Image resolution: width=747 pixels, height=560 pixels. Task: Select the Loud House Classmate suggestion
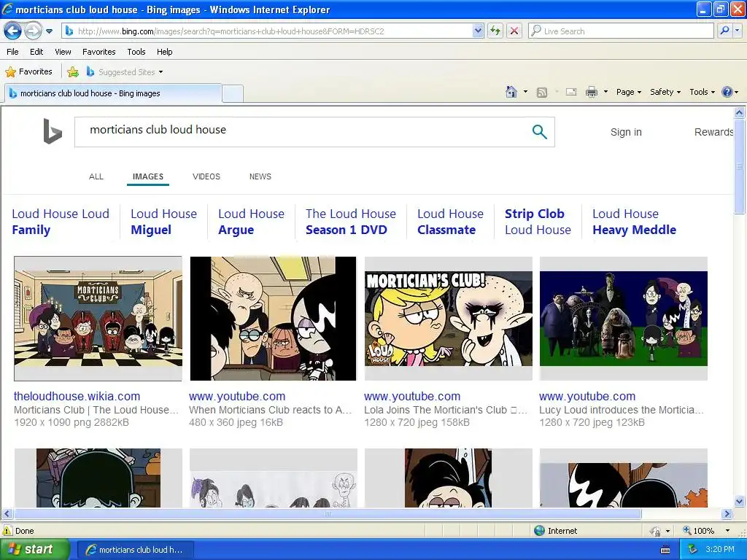[x=450, y=222]
